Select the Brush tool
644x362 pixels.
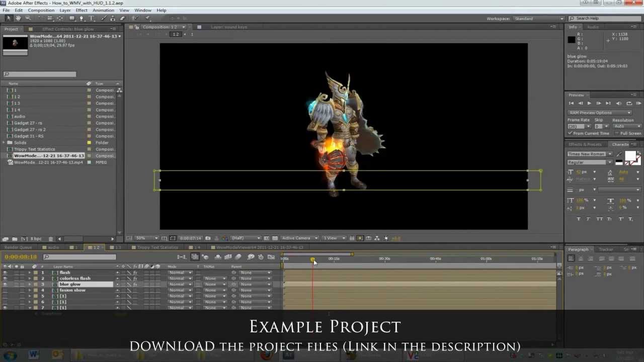[105, 19]
